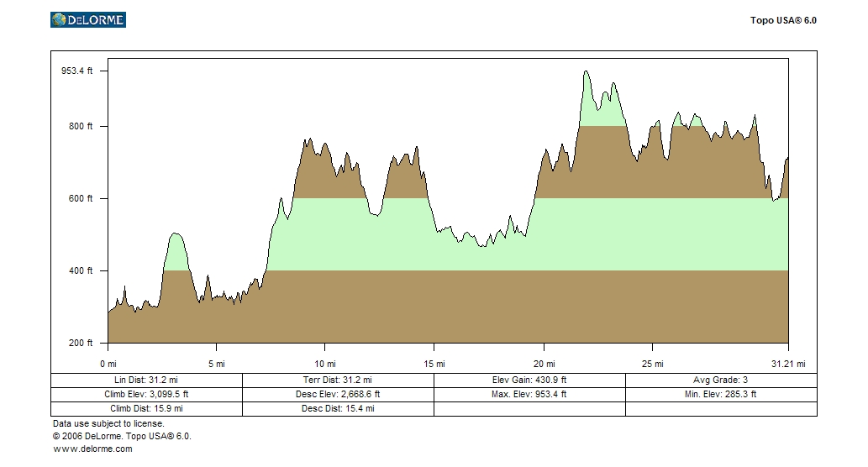Image resolution: width=868 pixels, height=467 pixels.
Task: Select the Desc Dist 15.4 mi cell
Action: tap(337, 408)
